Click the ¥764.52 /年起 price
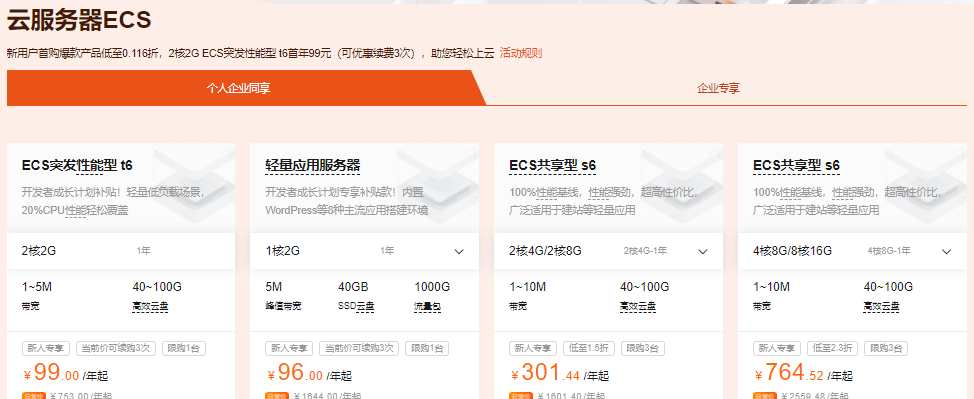This screenshot has height=399, width=974. pyautogui.click(x=803, y=373)
